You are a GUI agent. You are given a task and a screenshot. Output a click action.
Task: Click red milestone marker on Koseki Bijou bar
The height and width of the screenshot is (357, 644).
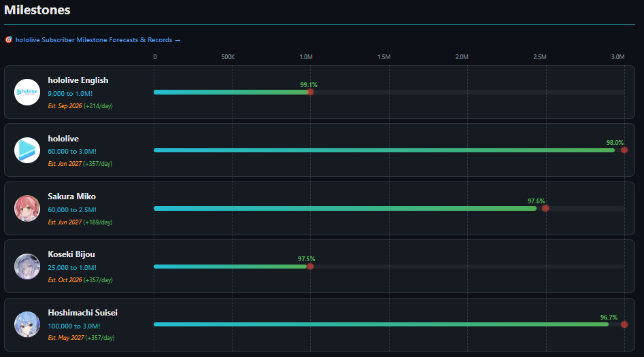[311, 267]
